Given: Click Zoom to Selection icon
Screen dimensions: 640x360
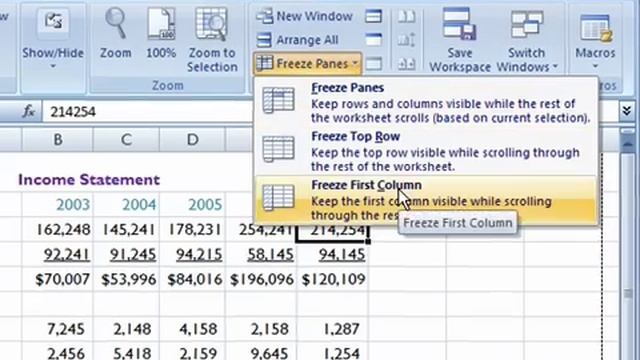Looking at the screenshot, I should pyautogui.click(x=211, y=24).
